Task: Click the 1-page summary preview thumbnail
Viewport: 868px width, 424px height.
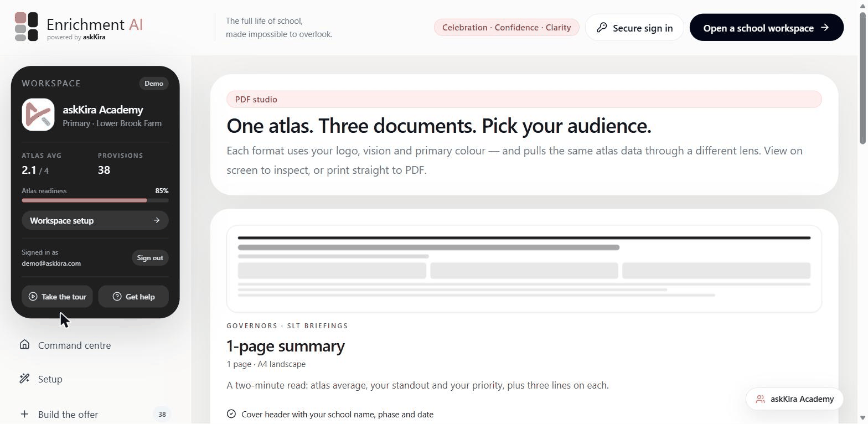Action: 524,269
